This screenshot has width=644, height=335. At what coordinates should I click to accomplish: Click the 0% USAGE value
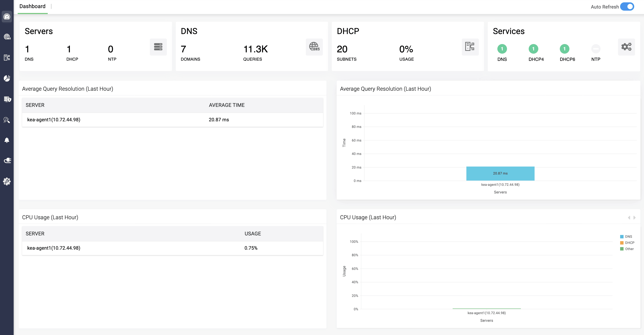pyautogui.click(x=406, y=49)
